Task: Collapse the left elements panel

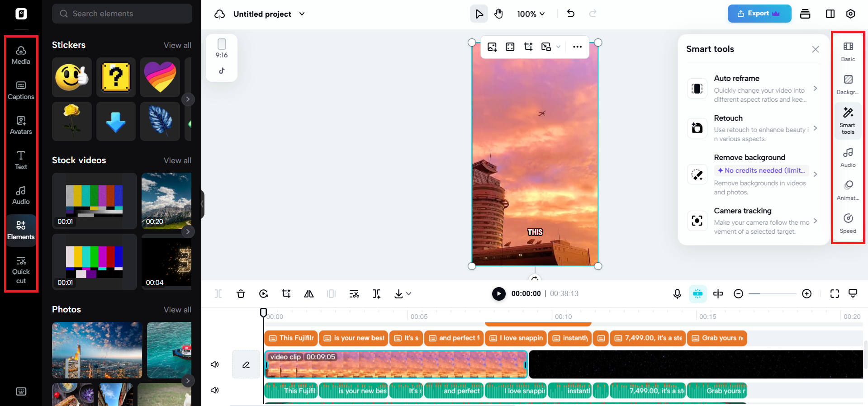Action: (x=202, y=204)
